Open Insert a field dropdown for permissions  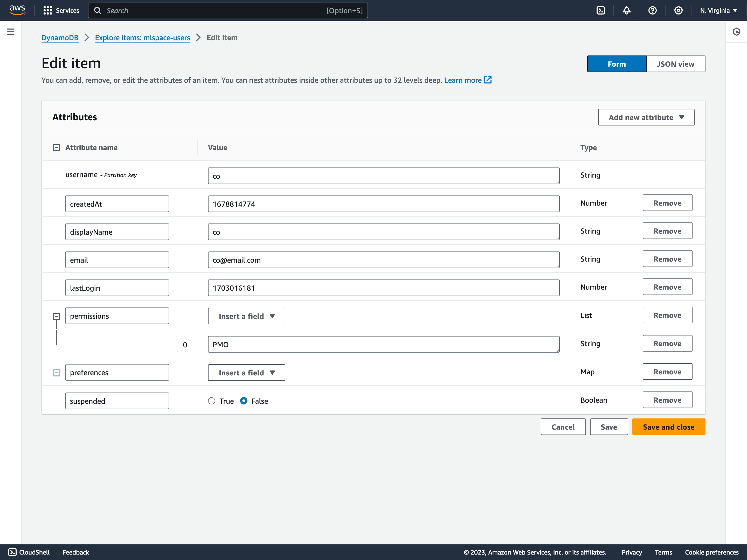click(x=246, y=316)
